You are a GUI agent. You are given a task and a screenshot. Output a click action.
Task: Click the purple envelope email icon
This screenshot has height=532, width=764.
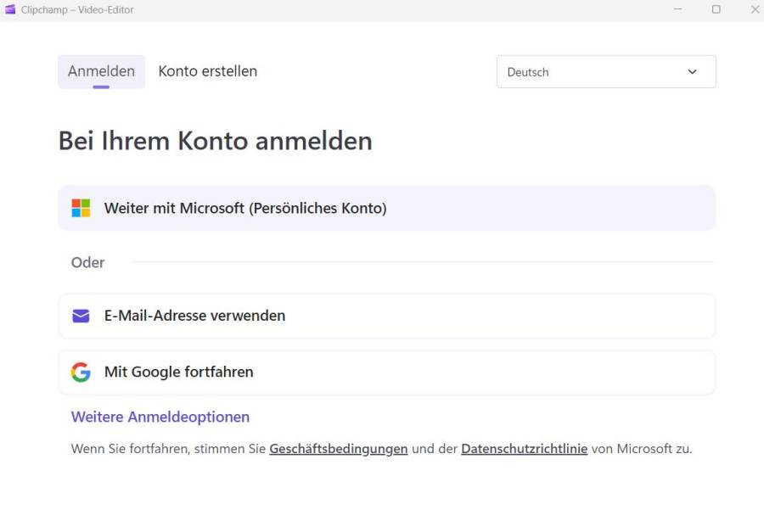pos(81,316)
